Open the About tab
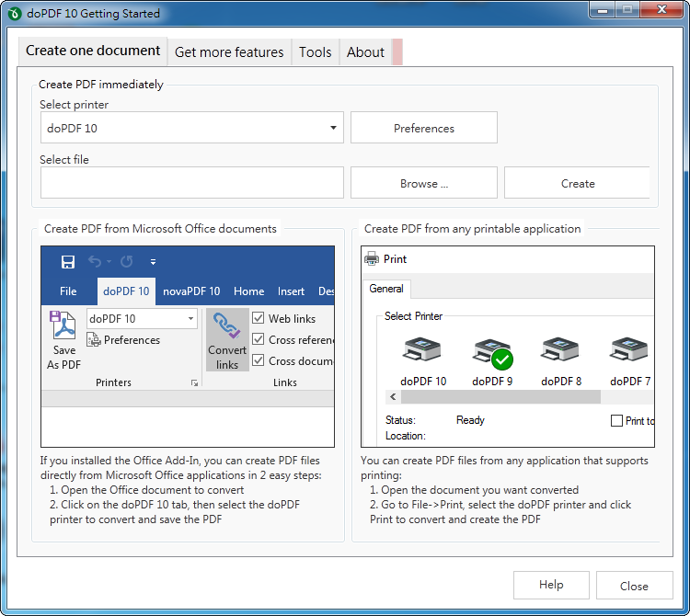 [365, 52]
